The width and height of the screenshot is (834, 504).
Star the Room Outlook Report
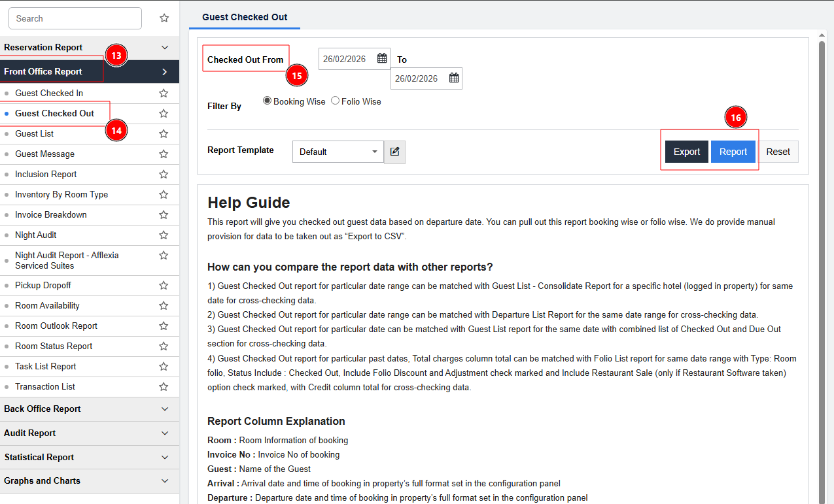(x=164, y=326)
